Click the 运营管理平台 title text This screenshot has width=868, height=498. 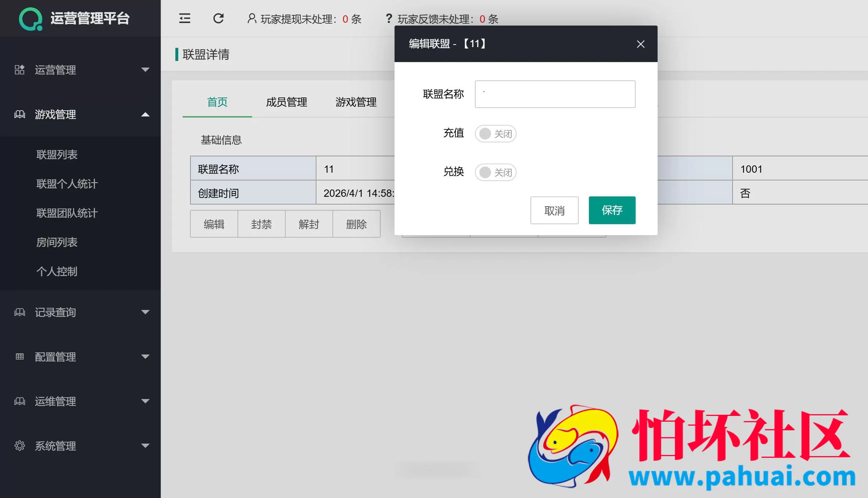pyautogui.click(x=90, y=19)
